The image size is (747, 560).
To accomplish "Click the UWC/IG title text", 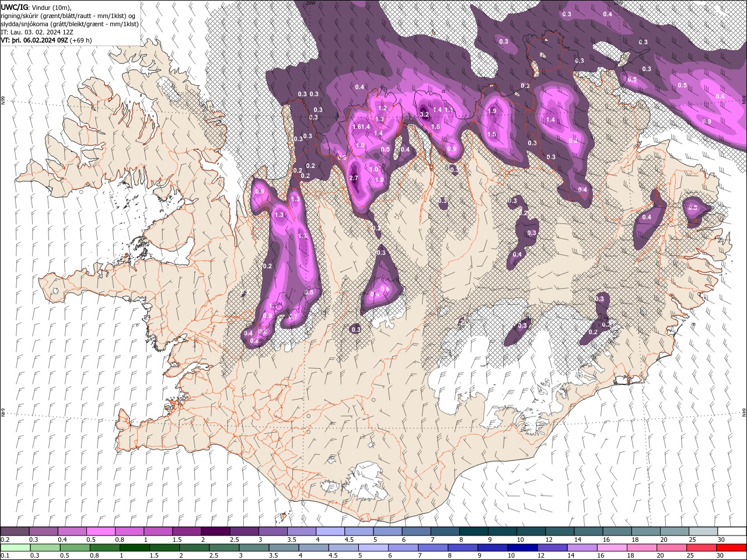I will [x=13, y=7].
